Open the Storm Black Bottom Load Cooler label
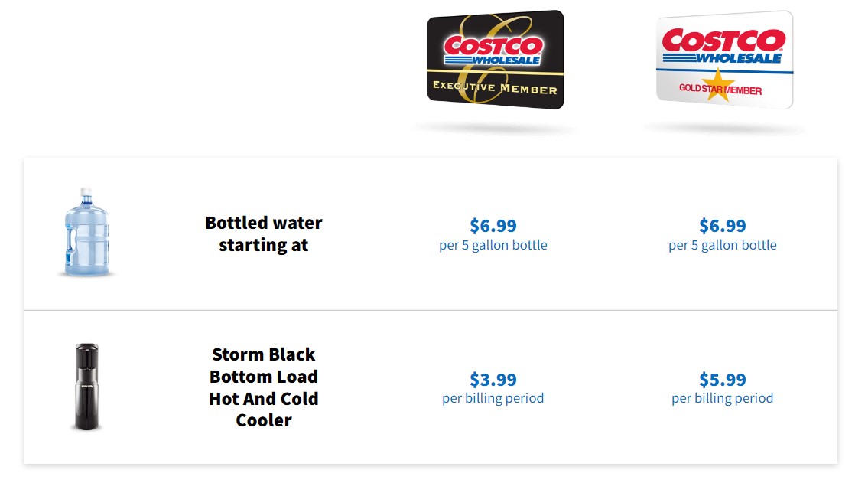 pyautogui.click(x=264, y=387)
